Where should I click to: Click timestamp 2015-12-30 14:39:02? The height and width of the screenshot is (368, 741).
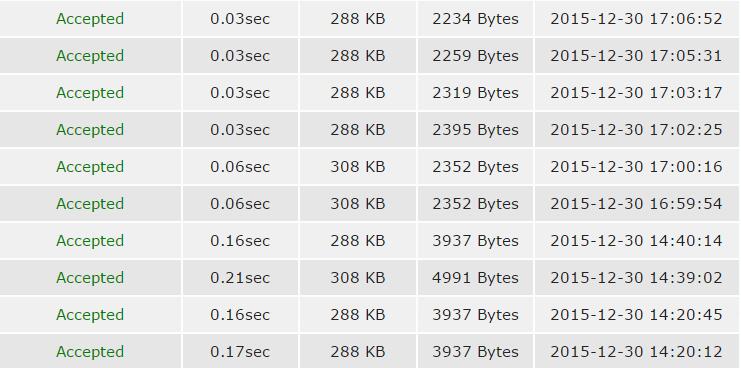[637, 277]
